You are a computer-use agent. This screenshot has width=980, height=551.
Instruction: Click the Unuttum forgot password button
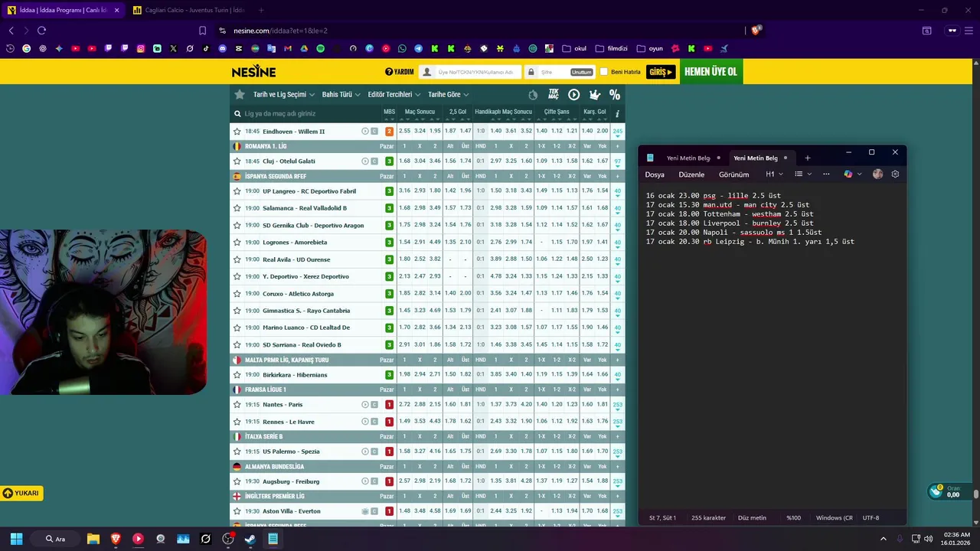582,72
